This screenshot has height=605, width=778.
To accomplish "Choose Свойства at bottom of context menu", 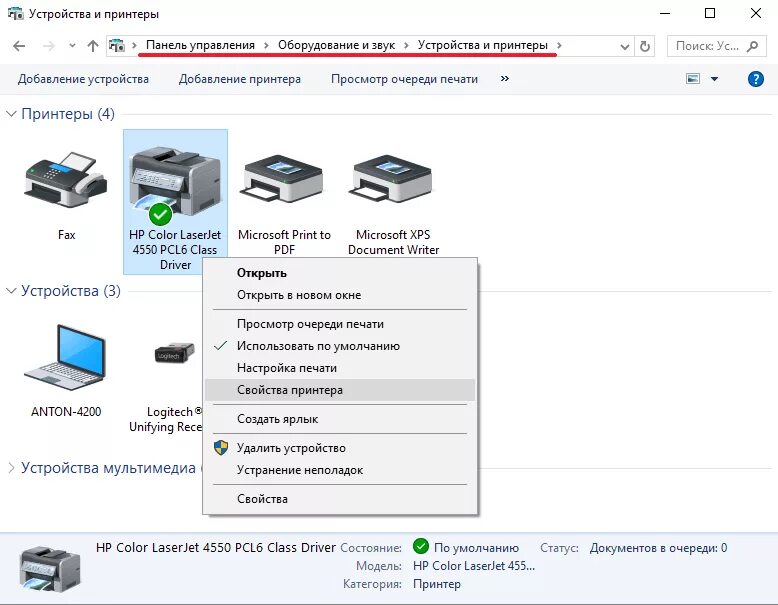I will (x=340, y=499).
